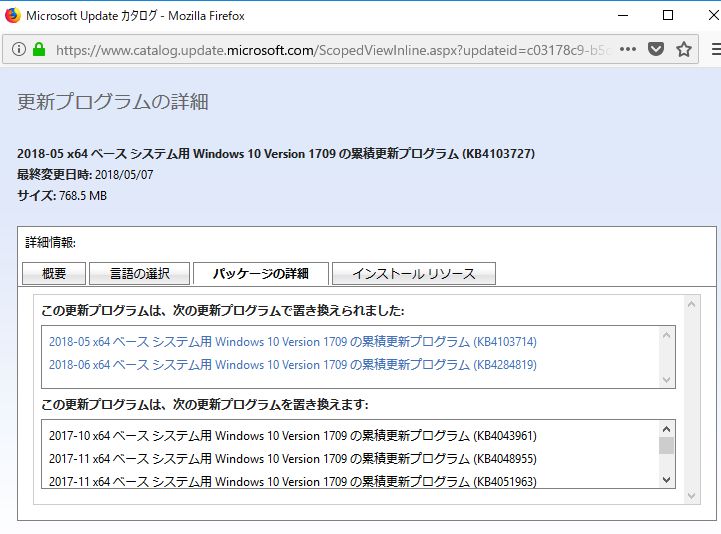Screen dimensions: 721x534
Task: Select the パッケージの詳細 tab
Action: point(261,274)
